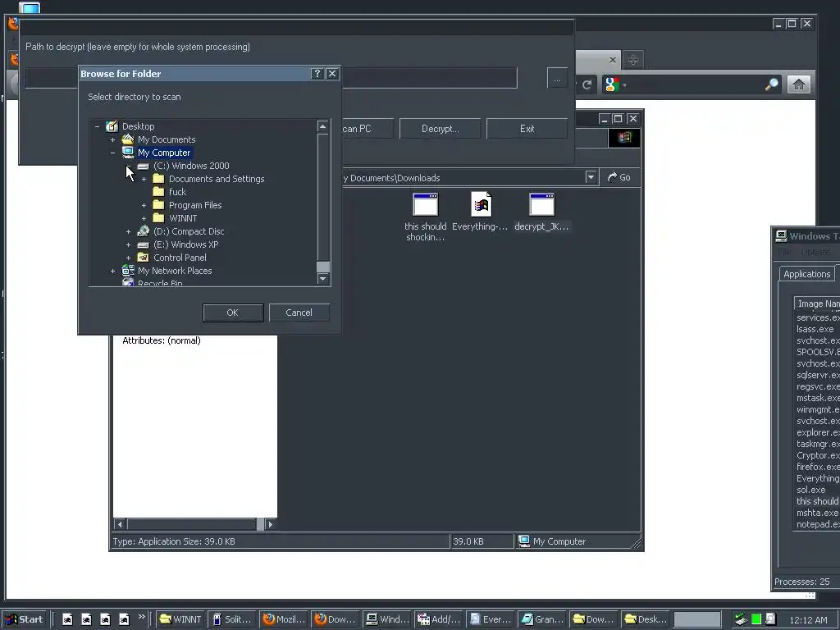
Task: Click the horizontal scroll left arrow in Downloads pane
Action: click(x=120, y=524)
